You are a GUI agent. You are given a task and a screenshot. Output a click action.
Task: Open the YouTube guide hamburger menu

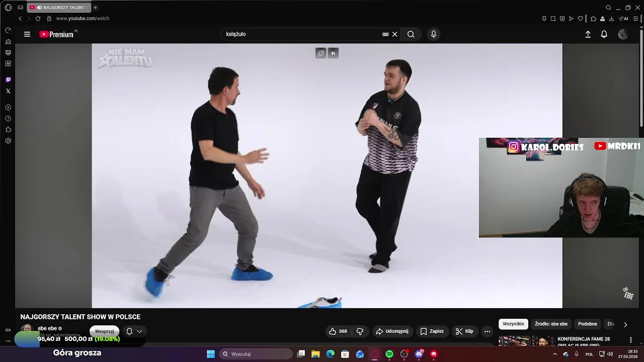pos(27,34)
